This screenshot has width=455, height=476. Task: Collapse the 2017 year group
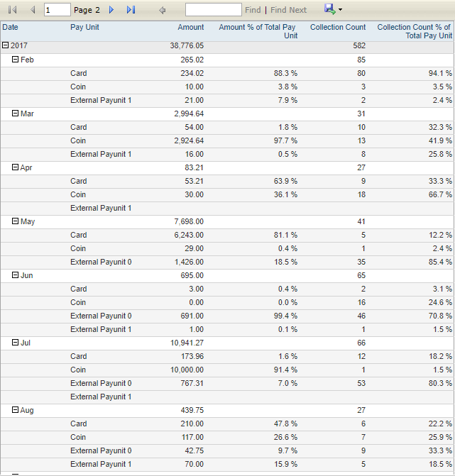click(5, 45)
